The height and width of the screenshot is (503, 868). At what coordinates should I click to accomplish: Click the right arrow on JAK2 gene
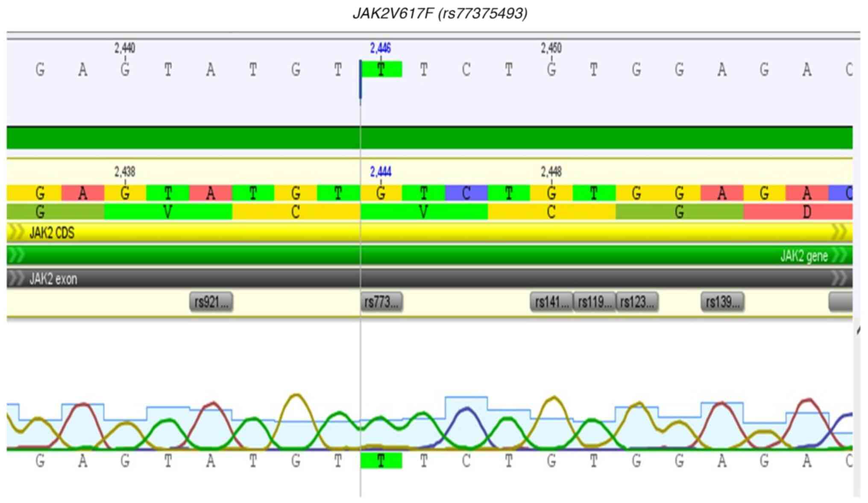coord(840,256)
